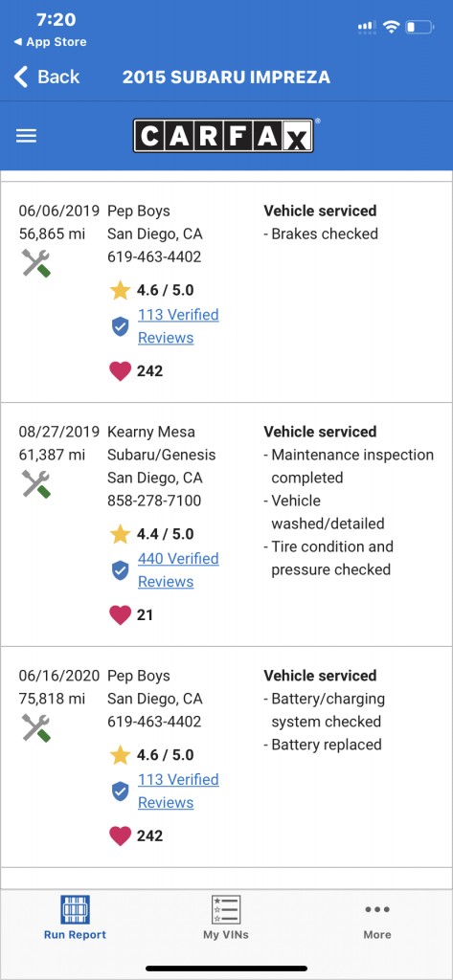Switch to the My VINs tab
The height and width of the screenshot is (980, 453).
(226, 918)
